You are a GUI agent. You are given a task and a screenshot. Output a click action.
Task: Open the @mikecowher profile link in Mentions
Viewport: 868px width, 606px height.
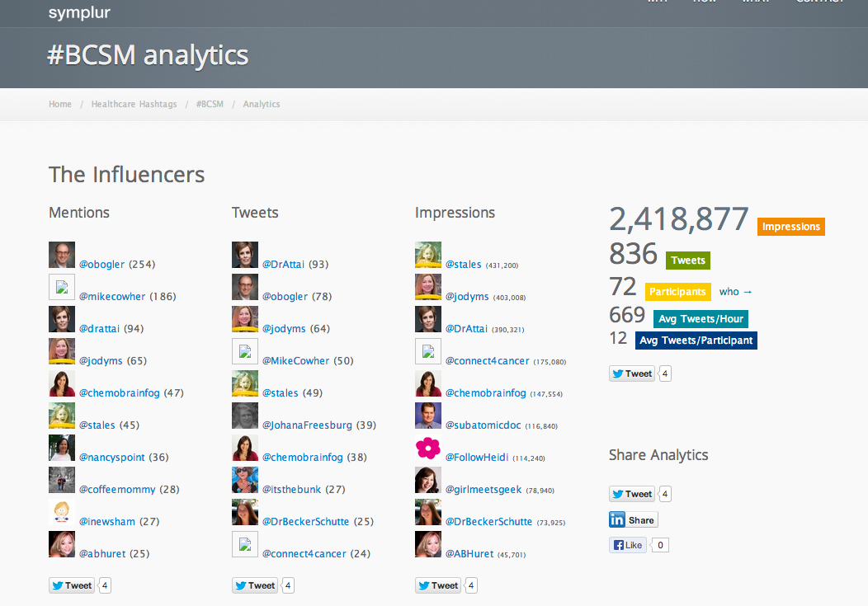[x=112, y=297]
